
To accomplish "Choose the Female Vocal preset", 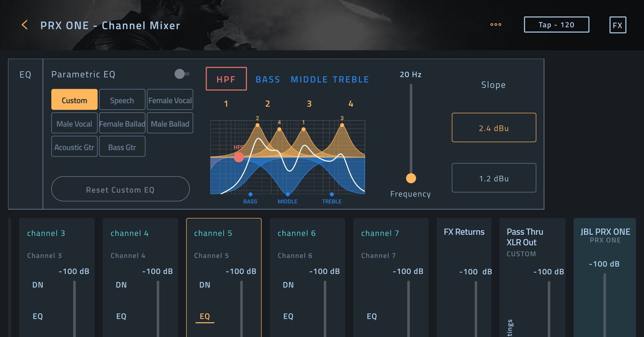I will [170, 100].
